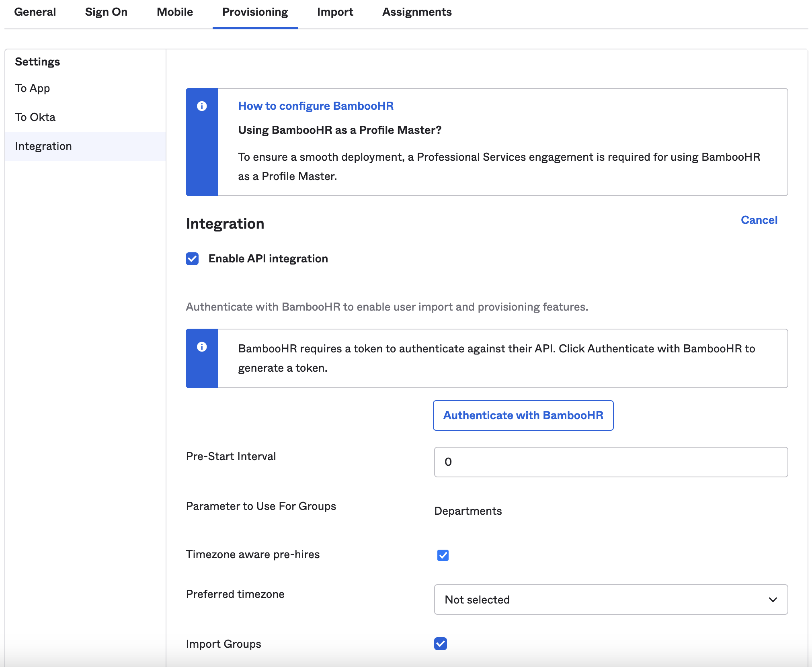Open the Sign On tab
The height and width of the screenshot is (667, 812).
pyautogui.click(x=106, y=12)
